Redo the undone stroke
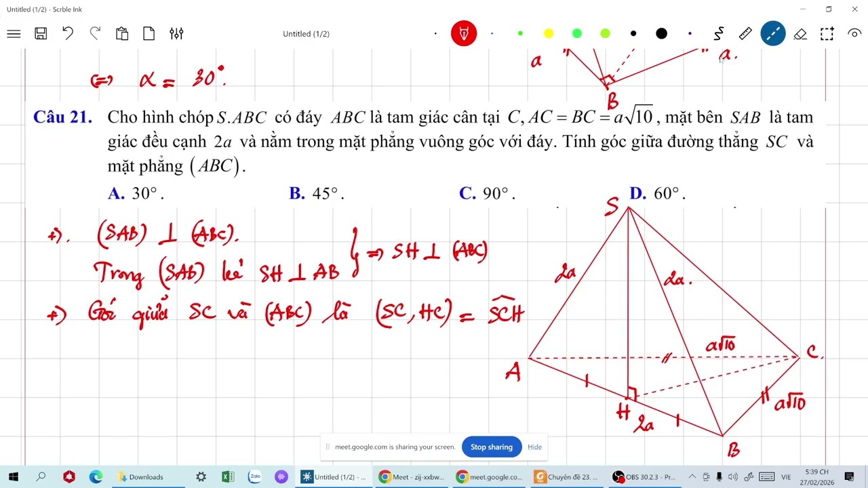 (x=95, y=34)
